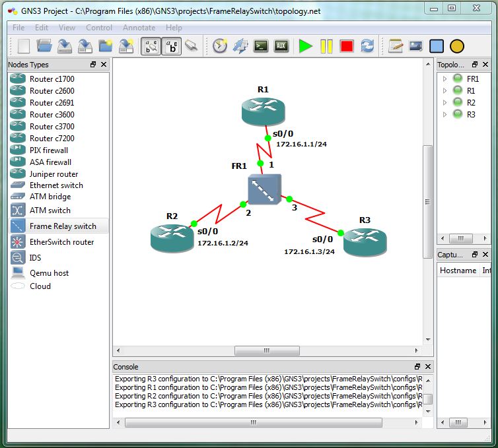
Task: Start all devices with green play button
Action: coord(306,46)
